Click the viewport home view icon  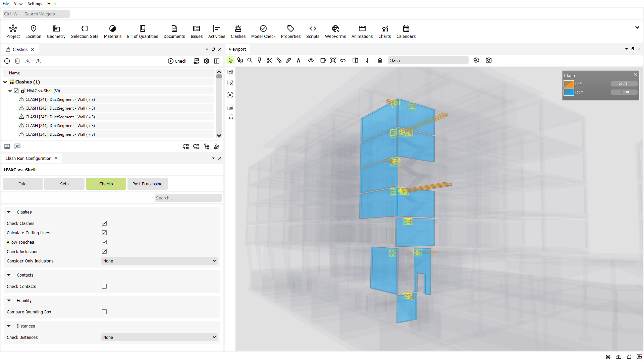[x=380, y=60]
